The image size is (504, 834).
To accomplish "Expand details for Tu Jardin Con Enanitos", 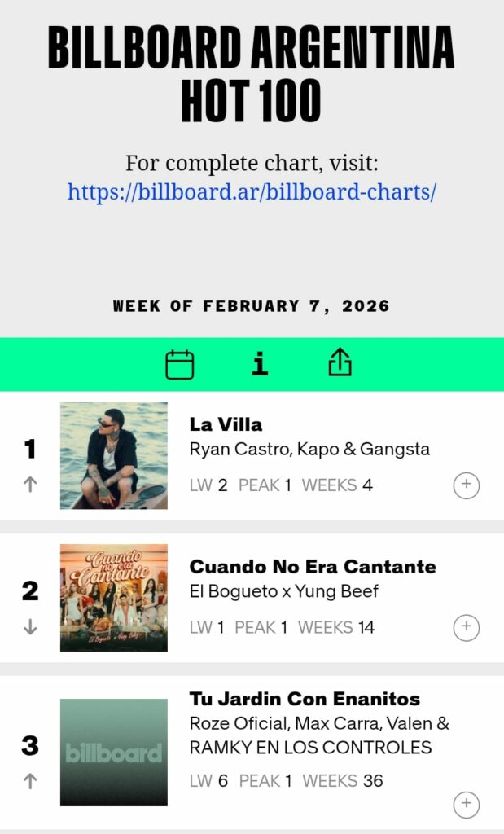I will coord(466,804).
